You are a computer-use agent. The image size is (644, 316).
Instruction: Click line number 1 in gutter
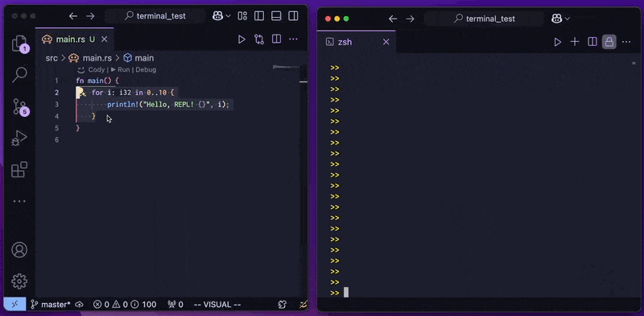56,81
